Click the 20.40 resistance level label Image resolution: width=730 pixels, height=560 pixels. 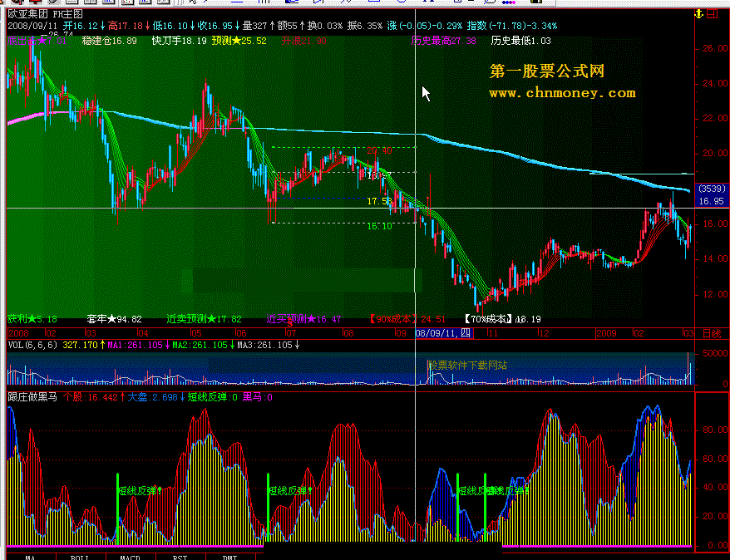click(379, 150)
